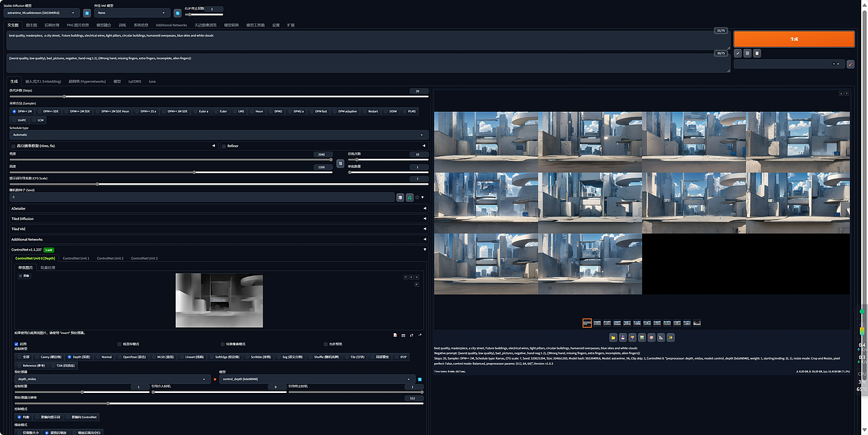The height and width of the screenshot is (435, 868).
Task: Select the DPM++ SDE sampler
Action: [x=47, y=111]
